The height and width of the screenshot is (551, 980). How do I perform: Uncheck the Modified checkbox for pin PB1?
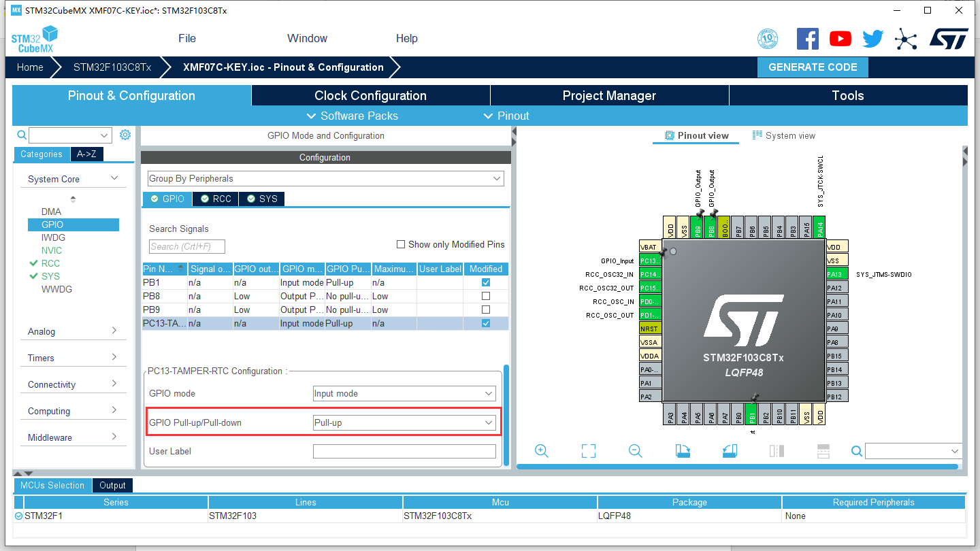[x=485, y=282]
